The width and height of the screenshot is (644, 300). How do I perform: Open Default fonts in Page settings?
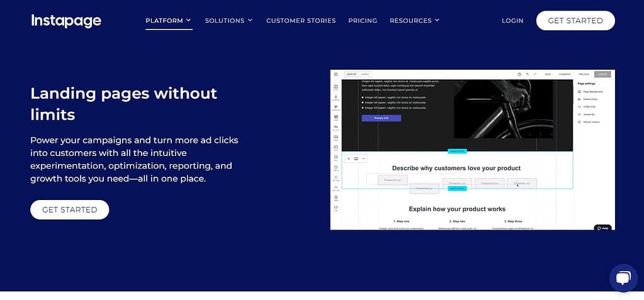coord(589,99)
